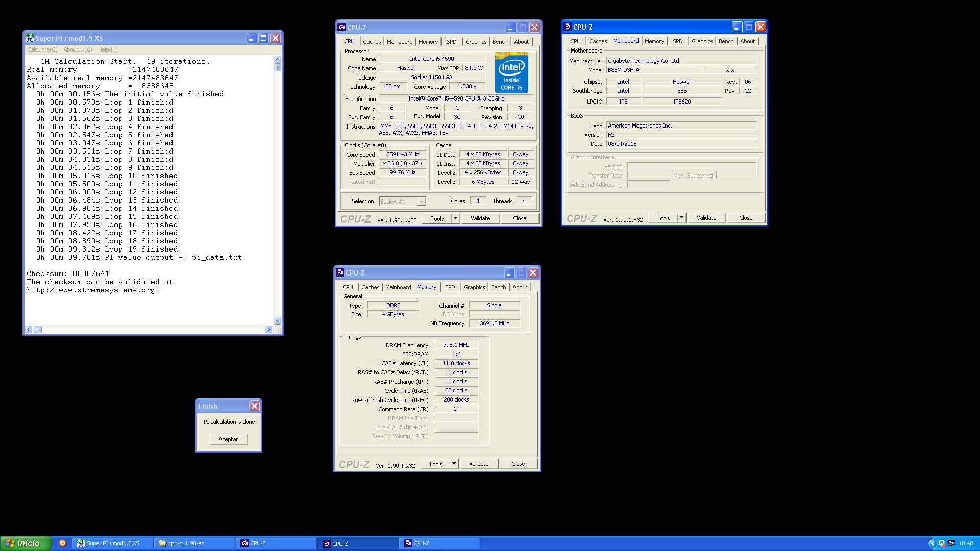Screen dimensions: 980x551
Task: Click Super PI vertical scrollbar down arrow
Action: click(x=278, y=321)
